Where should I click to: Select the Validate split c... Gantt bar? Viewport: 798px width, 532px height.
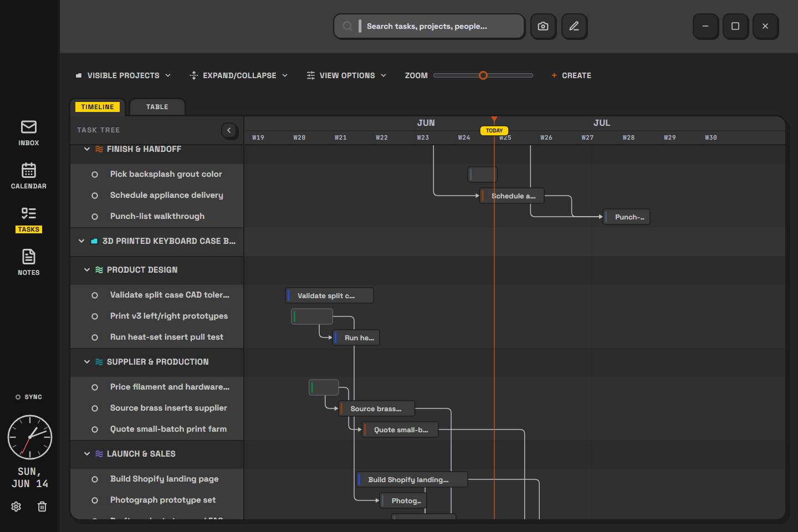tap(330, 295)
